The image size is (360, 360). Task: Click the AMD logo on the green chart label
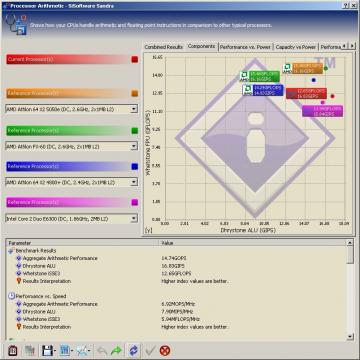tap(244, 76)
